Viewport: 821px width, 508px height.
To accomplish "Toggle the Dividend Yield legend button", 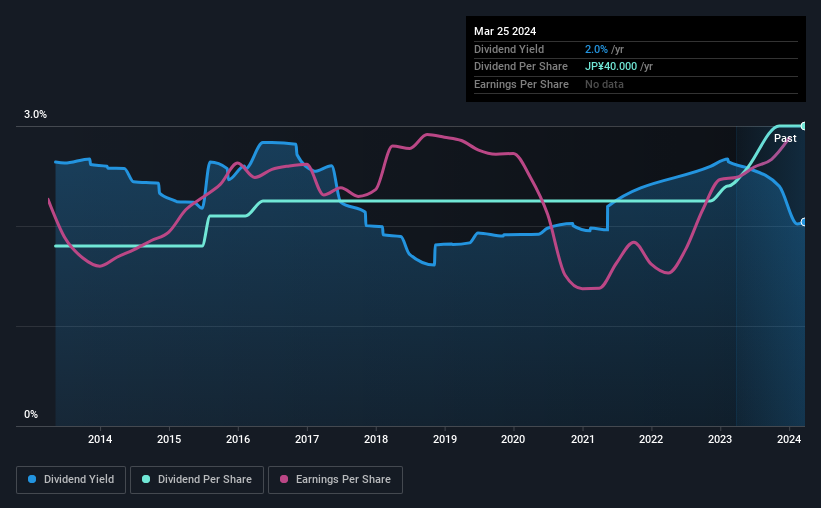I will [71, 480].
